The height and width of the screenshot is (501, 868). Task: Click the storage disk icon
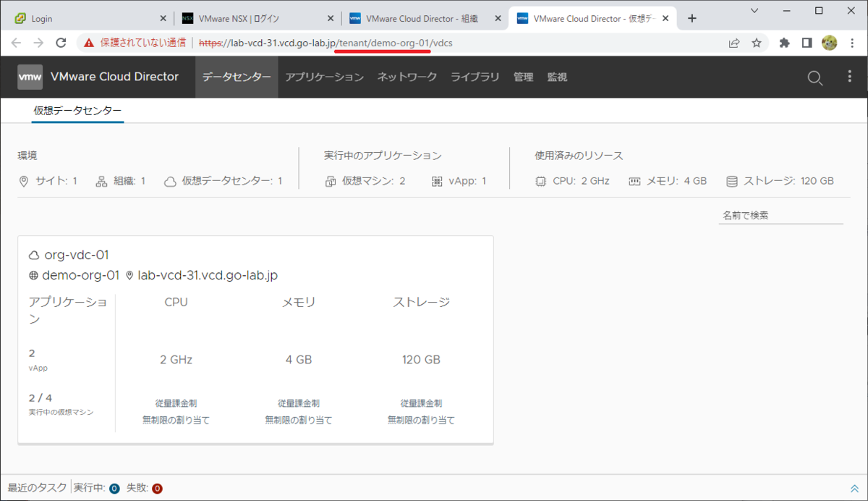coord(732,181)
